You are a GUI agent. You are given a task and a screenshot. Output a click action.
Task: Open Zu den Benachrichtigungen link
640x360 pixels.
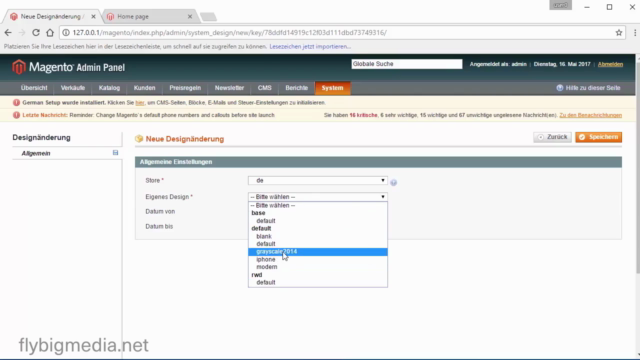point(591,115)
